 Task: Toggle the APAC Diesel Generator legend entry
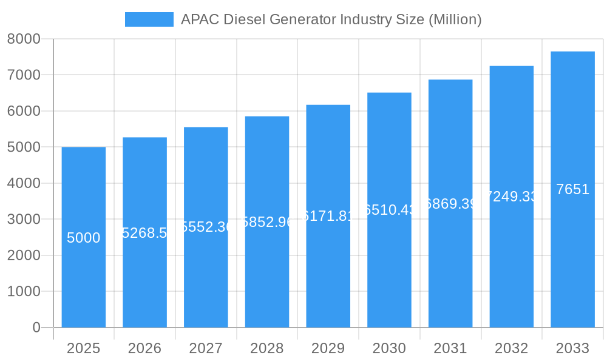(331, 19)
